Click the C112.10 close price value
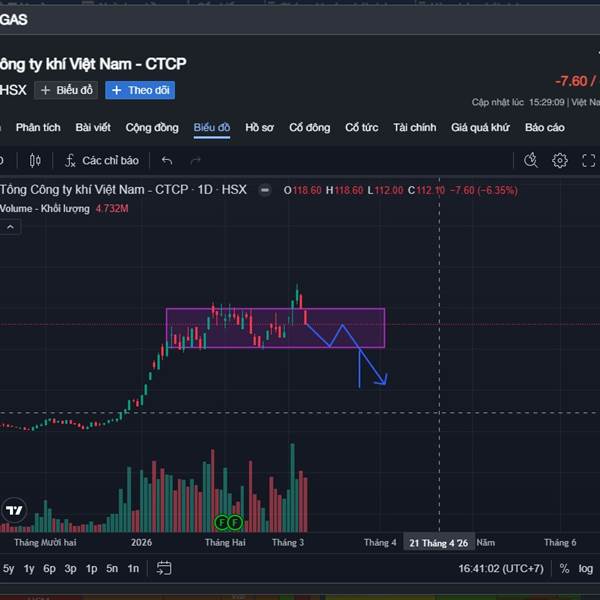The image size is (600, 600). point(426,190)
